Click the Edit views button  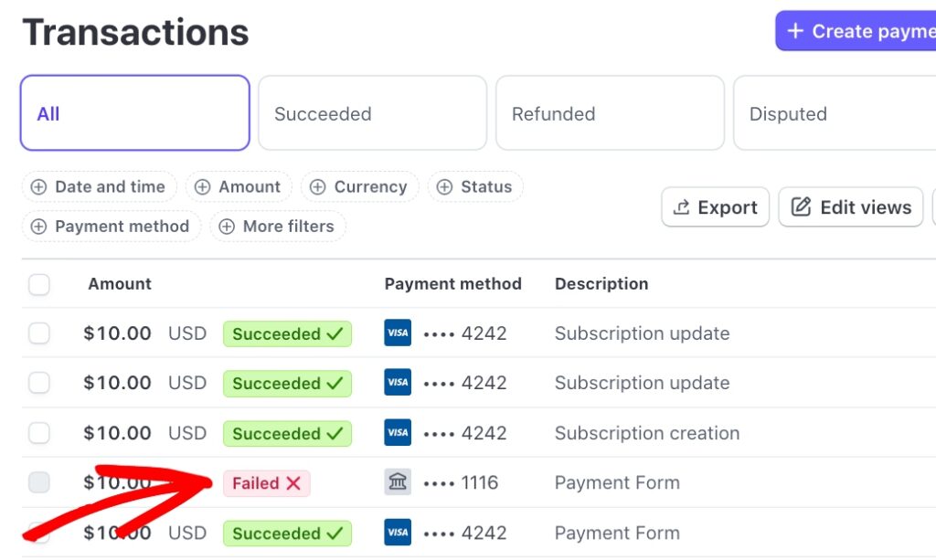point(850,207)
